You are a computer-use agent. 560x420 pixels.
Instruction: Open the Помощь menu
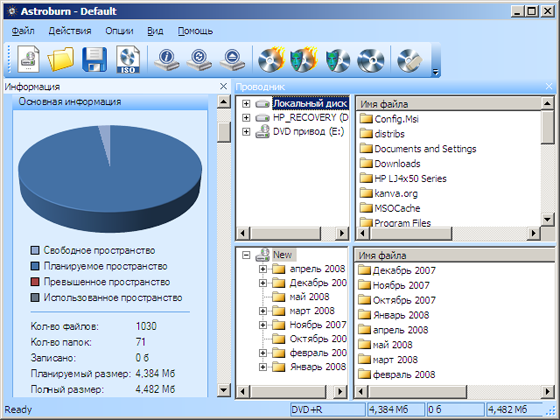(x=195, y=31)
